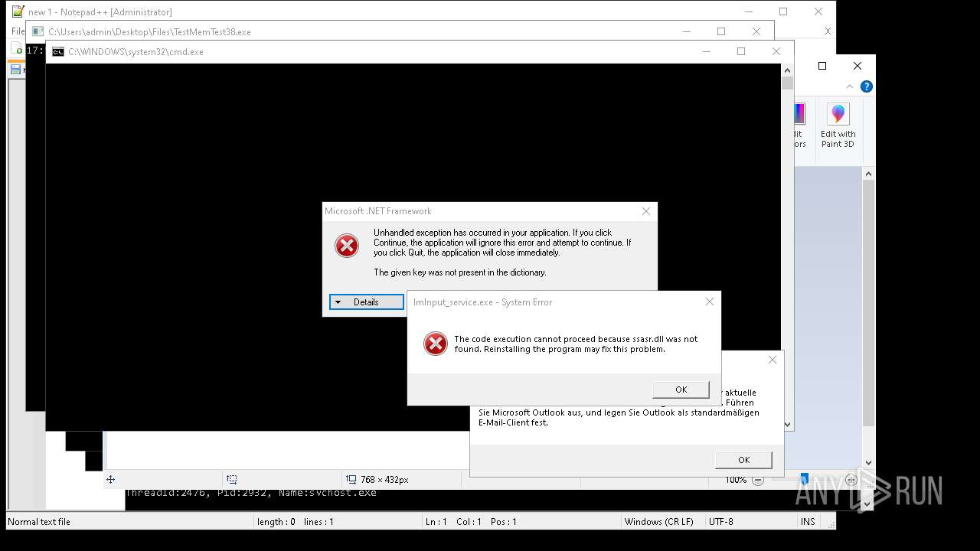Close the Paint window
The image size is (980, 551).
[857, 66]
